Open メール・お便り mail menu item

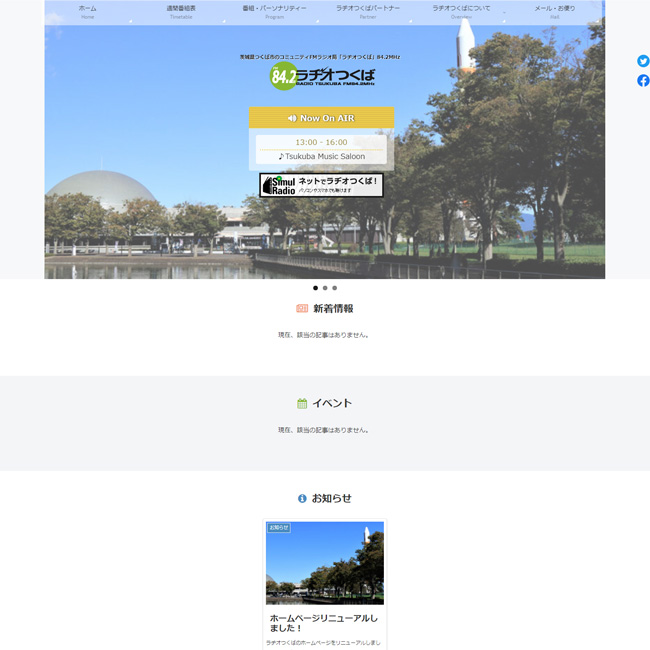pyautogui.click(x=554, y=11)
